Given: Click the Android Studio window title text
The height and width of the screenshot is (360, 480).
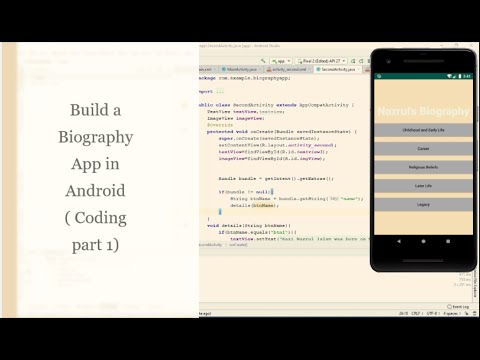Looking at the screenshot, I should (239, 46).
